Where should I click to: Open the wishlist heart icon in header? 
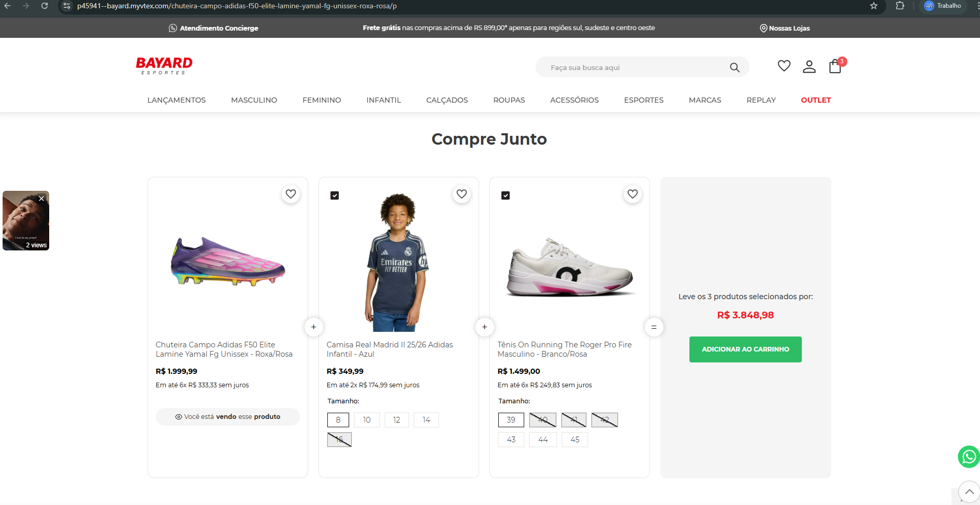coord(784,66)
